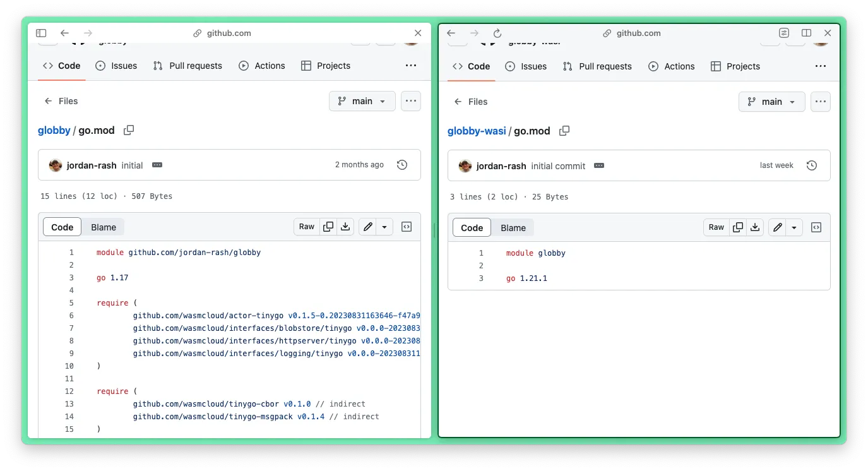Open 'initial commit' message link
868x471 pixels.
(559, 165)
